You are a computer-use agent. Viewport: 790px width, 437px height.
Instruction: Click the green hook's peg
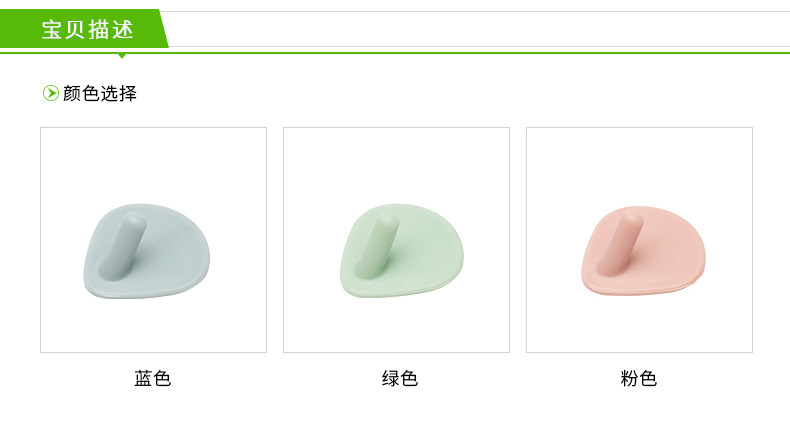point(377,245)
